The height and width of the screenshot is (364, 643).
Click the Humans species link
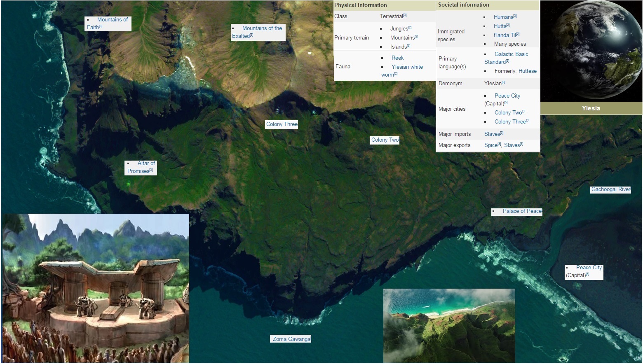coord(503,17)
